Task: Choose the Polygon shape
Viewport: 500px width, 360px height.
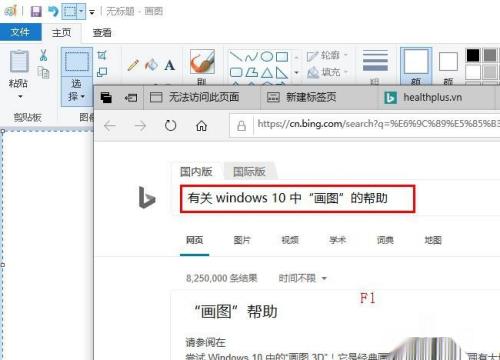Action: [252, 72]
